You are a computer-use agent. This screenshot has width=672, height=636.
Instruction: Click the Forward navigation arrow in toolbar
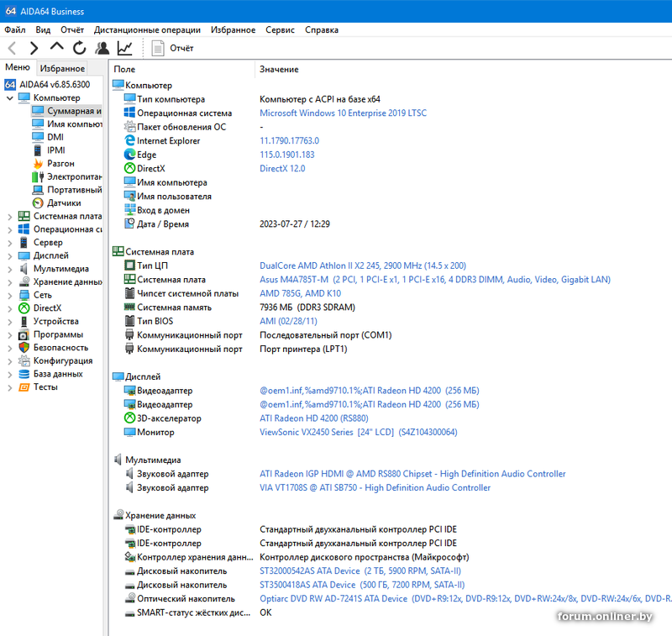[x=34, y=49]
